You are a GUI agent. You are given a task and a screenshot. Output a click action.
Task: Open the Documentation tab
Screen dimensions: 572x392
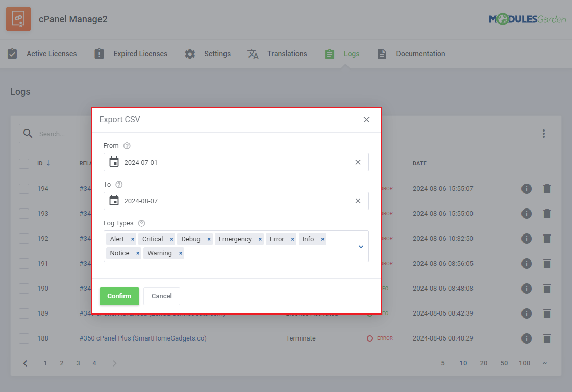[x=411, y=54]
